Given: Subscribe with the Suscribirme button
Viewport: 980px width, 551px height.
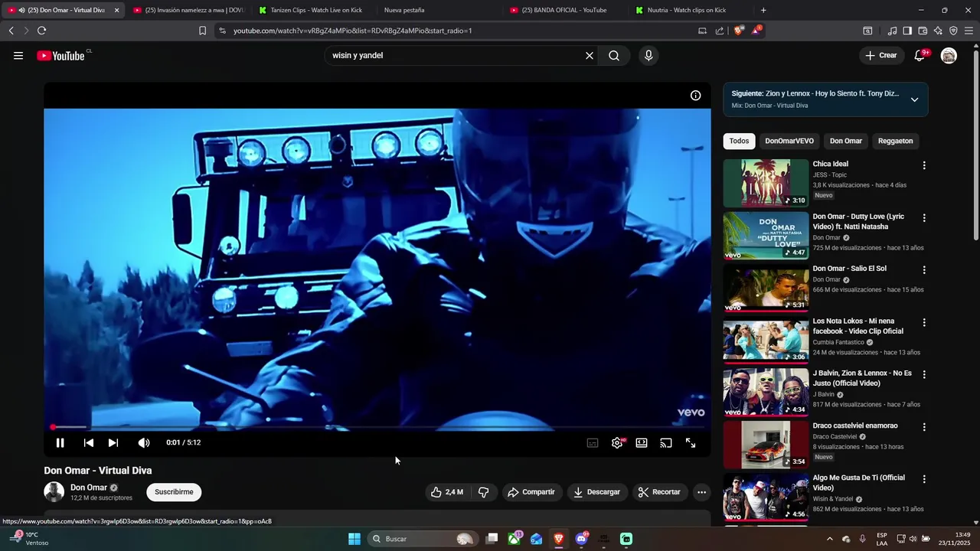Looking at the screenshot, I should (174, 492).
